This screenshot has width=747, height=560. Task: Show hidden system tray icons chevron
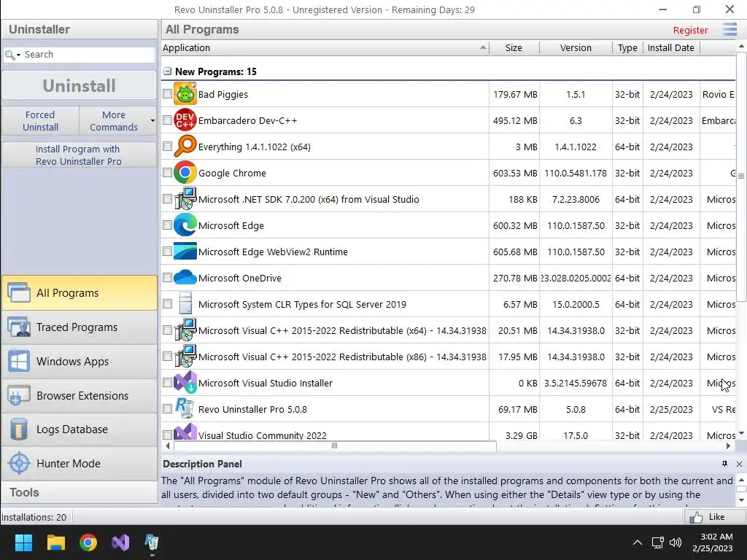(637, 542)
